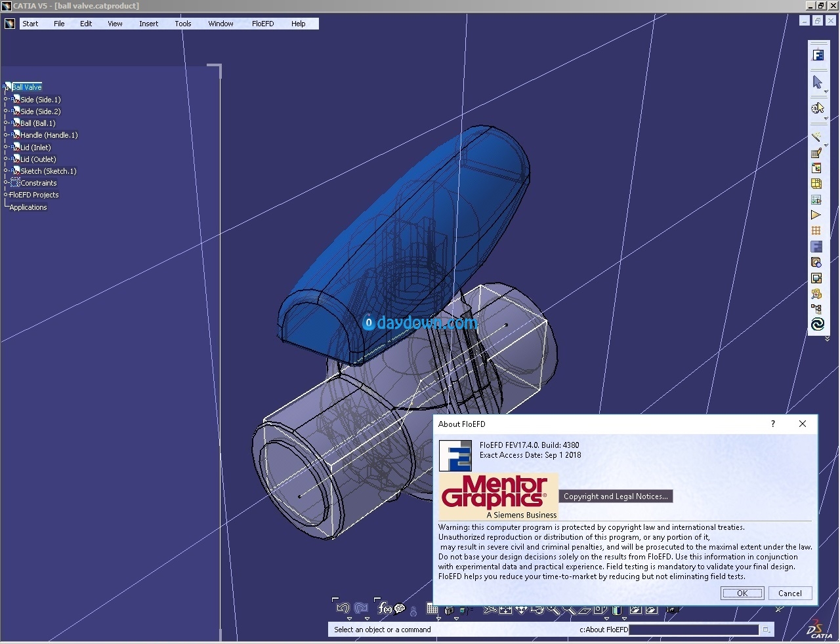This screenshot has height=644, width=840.
Task: Click Fit All In view icon
Action: tap(505, 609)
